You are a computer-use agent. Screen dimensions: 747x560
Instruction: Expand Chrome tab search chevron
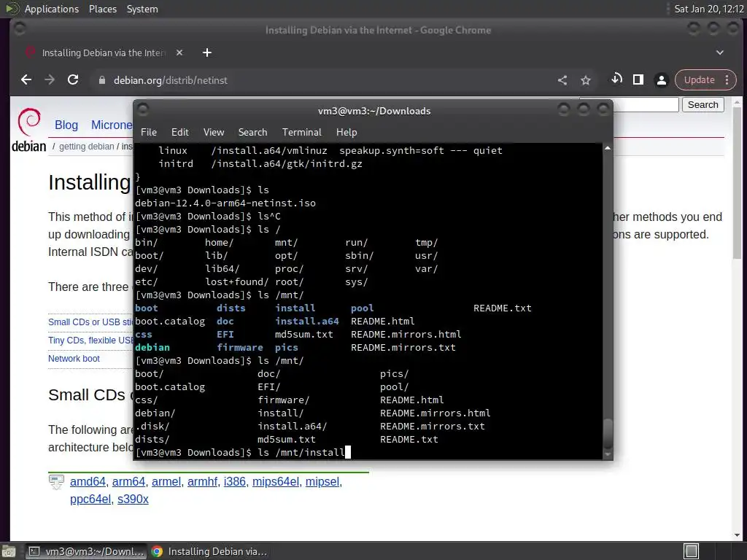[x=720, y=52]
